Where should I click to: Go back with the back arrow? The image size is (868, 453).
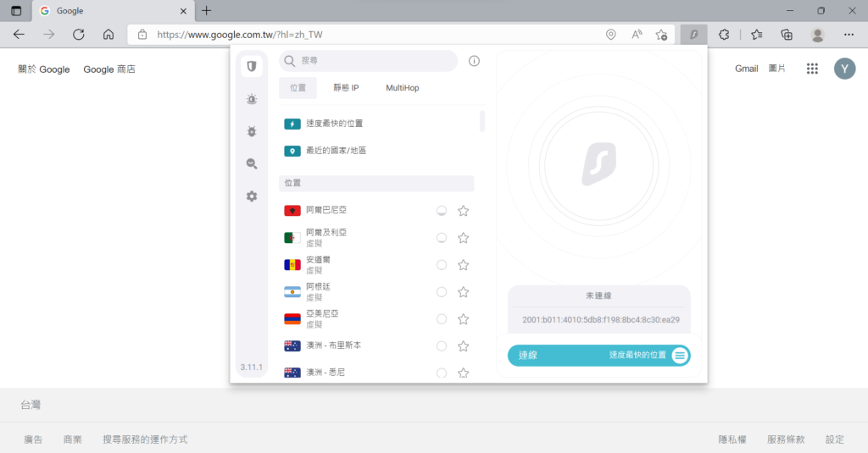(x=19, y=35)
